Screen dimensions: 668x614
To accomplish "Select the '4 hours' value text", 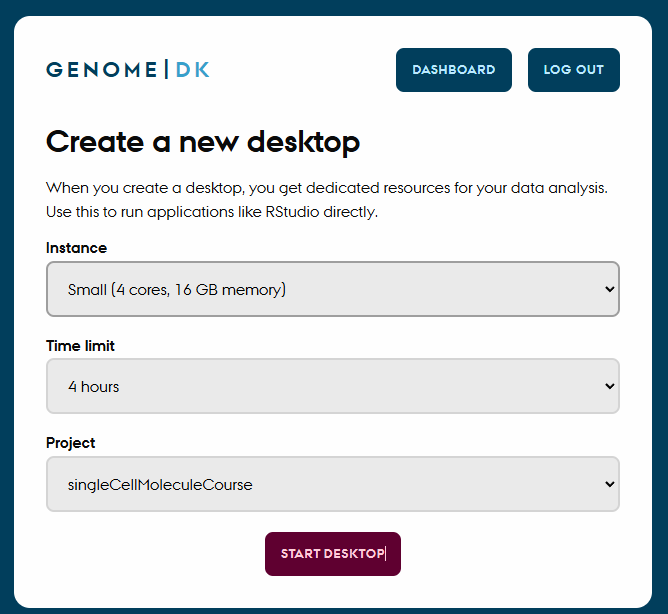I will tap(94, 387).
